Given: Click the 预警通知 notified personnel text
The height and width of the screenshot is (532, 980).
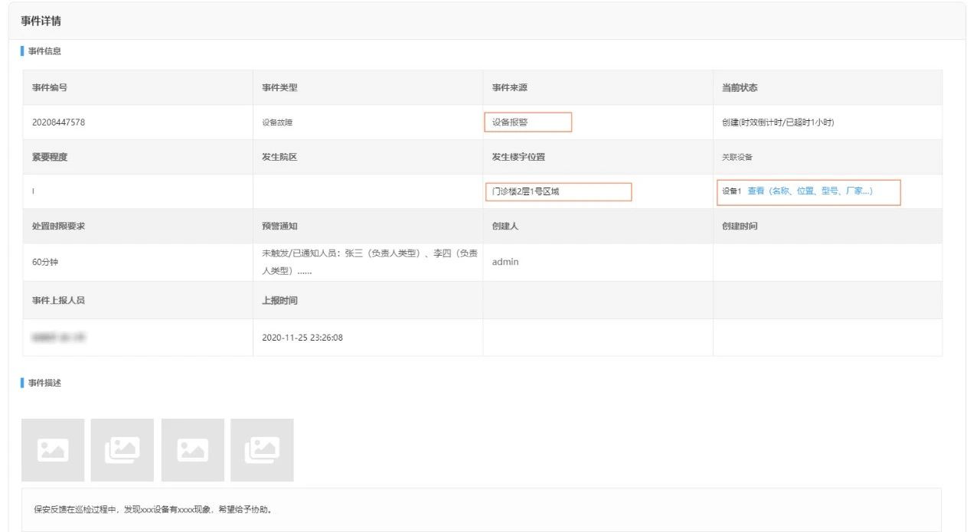Looking at the screenshot, I should 370,262.
